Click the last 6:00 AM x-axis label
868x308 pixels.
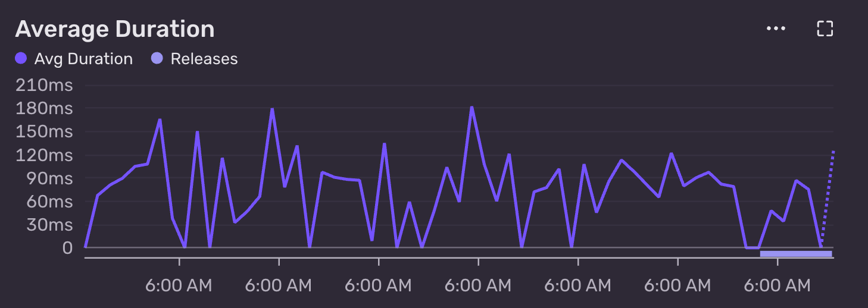tap(778, 285)
